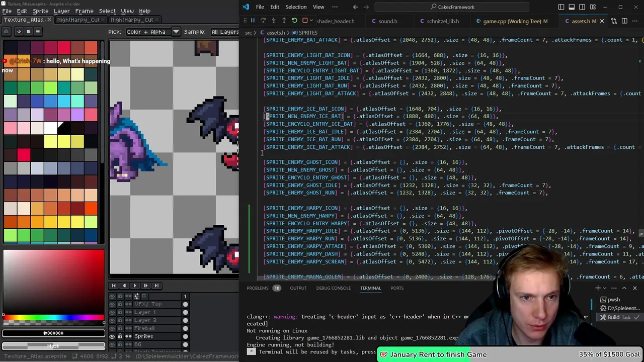The width and height of the screenshot is (644, 362).
Task: Close the terminal panel
Action: 634,288
